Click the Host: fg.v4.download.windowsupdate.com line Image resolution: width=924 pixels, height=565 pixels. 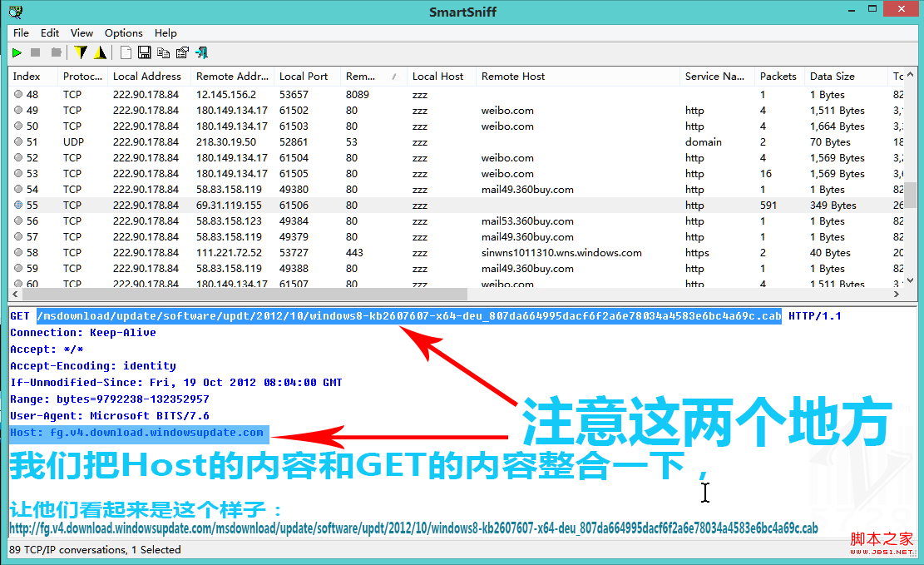139,433
